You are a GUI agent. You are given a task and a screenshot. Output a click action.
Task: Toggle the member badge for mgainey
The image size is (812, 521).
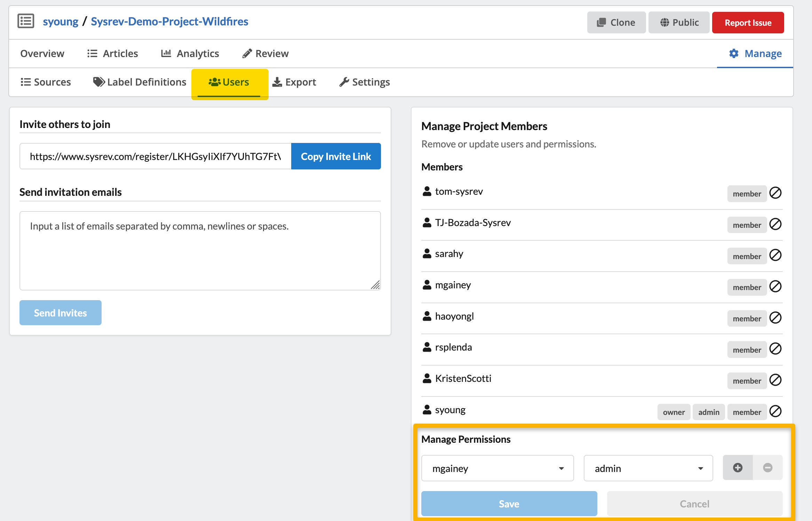(x=747, y=287)
